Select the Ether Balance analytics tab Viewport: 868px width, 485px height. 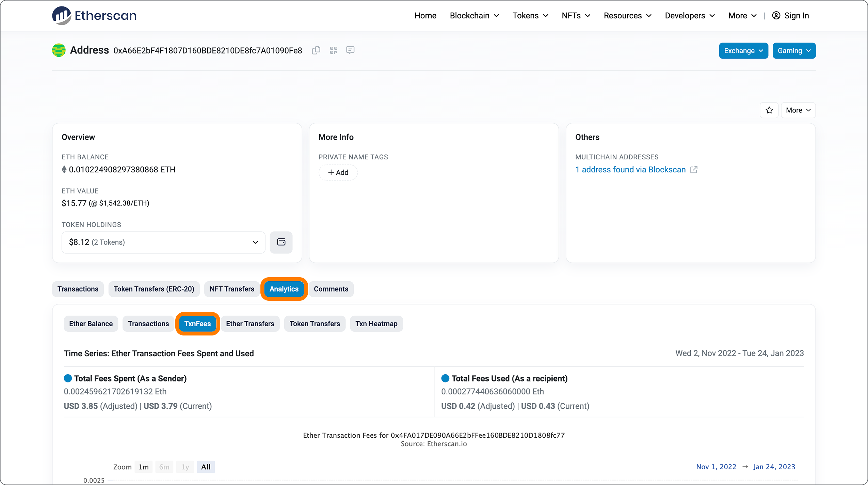click(91, 324)
